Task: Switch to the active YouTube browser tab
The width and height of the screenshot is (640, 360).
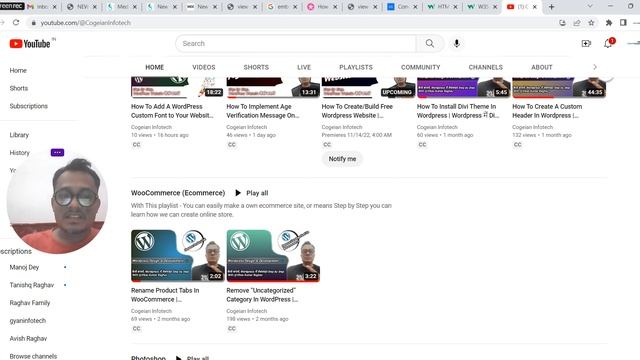Action: [522, 7]
